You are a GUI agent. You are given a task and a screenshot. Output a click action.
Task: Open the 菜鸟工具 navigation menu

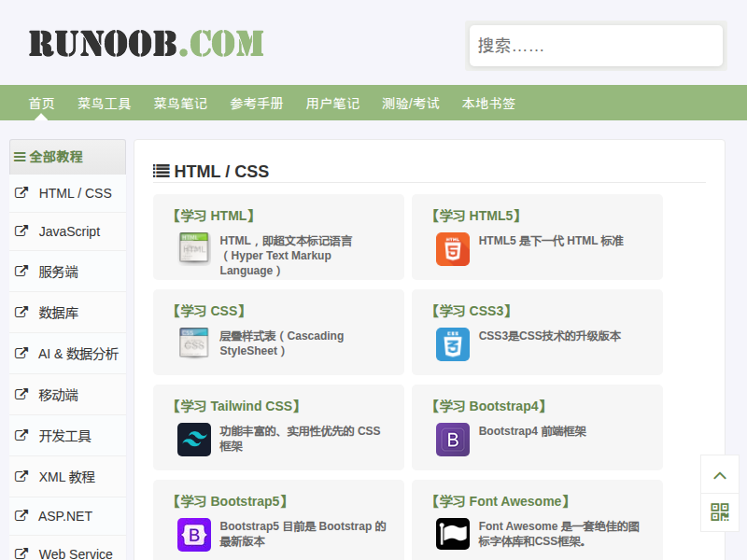coord(104,104)
